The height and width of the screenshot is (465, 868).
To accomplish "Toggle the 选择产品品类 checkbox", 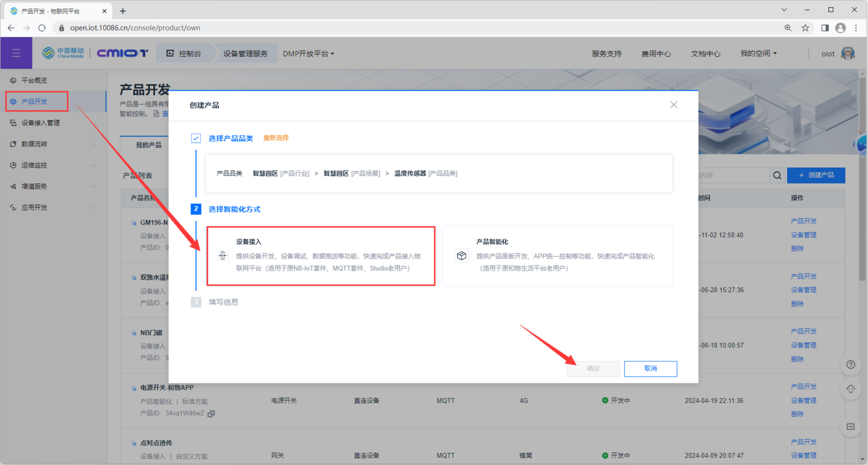I will pyautogui.click(x=196, y=138).
